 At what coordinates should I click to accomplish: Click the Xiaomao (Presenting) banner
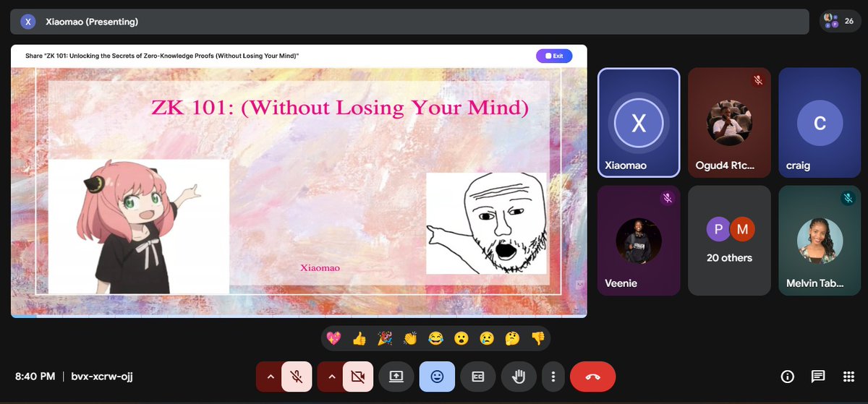(x=409, y=22)
